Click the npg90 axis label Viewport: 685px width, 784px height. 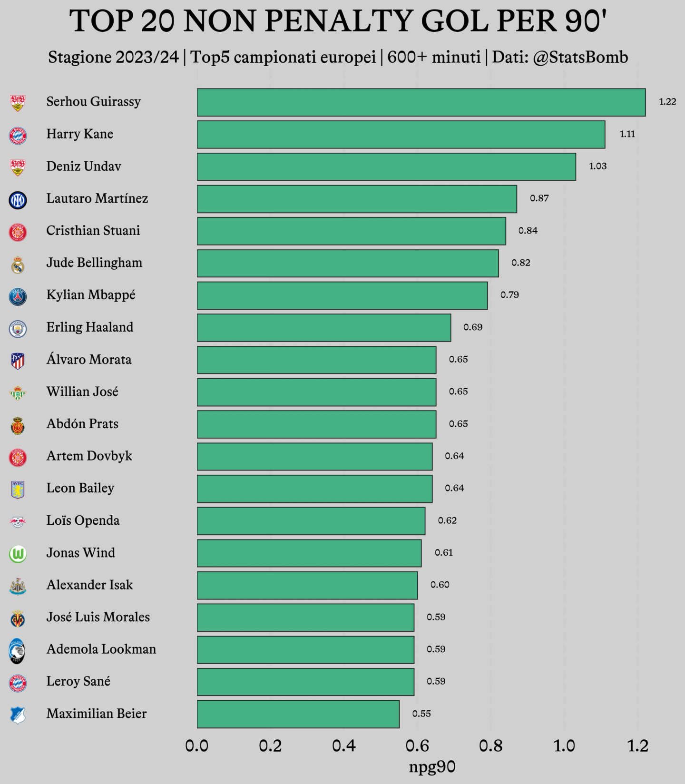pyautogui.click(x=432, y=767)
